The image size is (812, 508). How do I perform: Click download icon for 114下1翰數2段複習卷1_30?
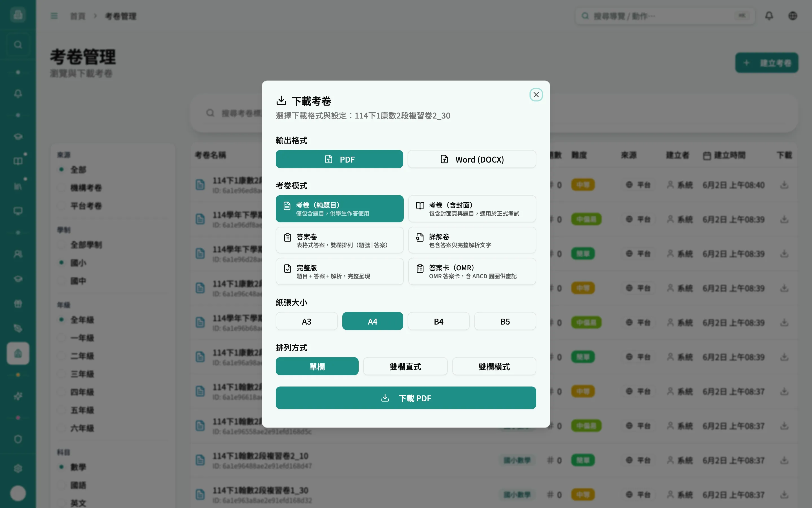click(x=784, y=494)
